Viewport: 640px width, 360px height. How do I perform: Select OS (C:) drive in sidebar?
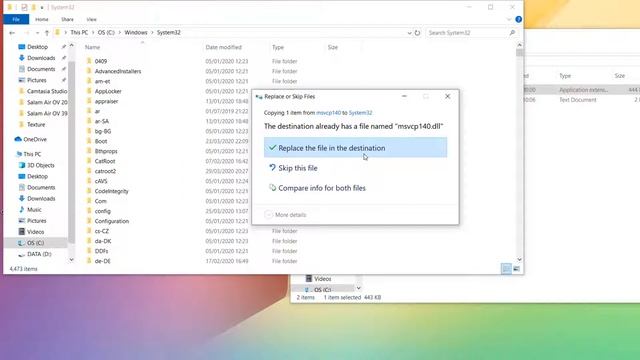(35, 242)
